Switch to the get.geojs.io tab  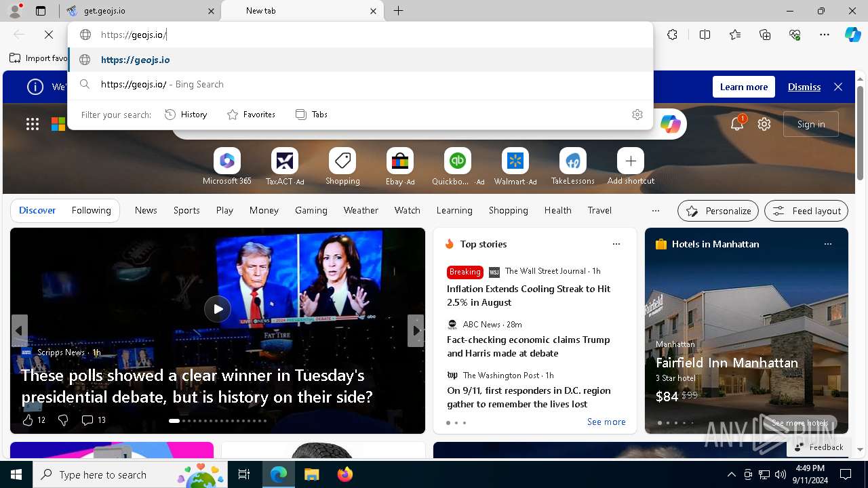pos(141,11)
